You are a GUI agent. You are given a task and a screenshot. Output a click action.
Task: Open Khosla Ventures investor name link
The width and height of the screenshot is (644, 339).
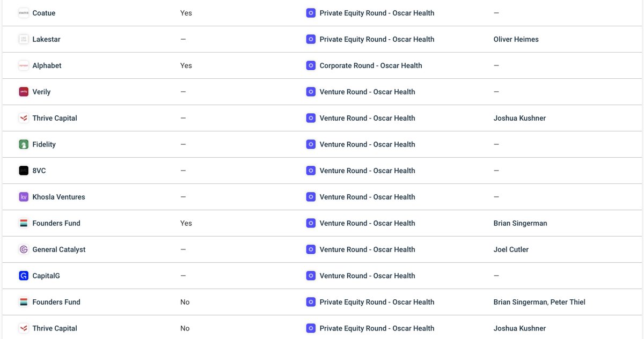pos(58,197)
